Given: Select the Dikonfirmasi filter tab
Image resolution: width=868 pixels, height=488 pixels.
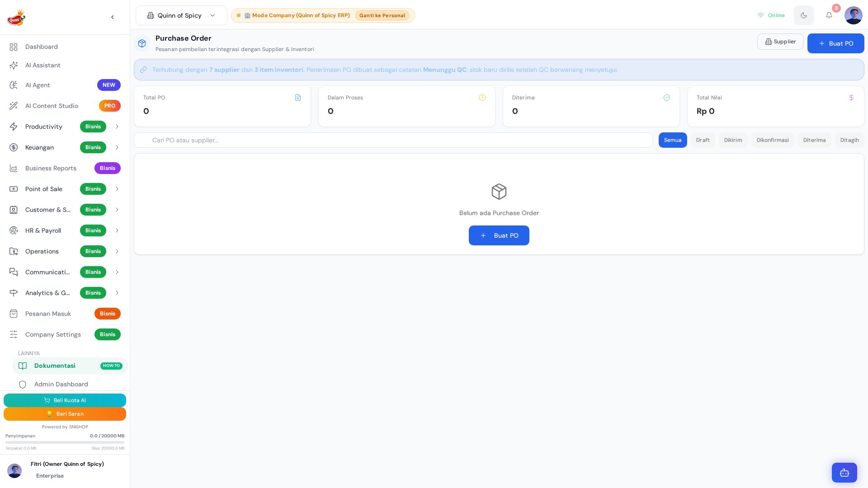Looking at the screenshot, I should pos(773,140).
